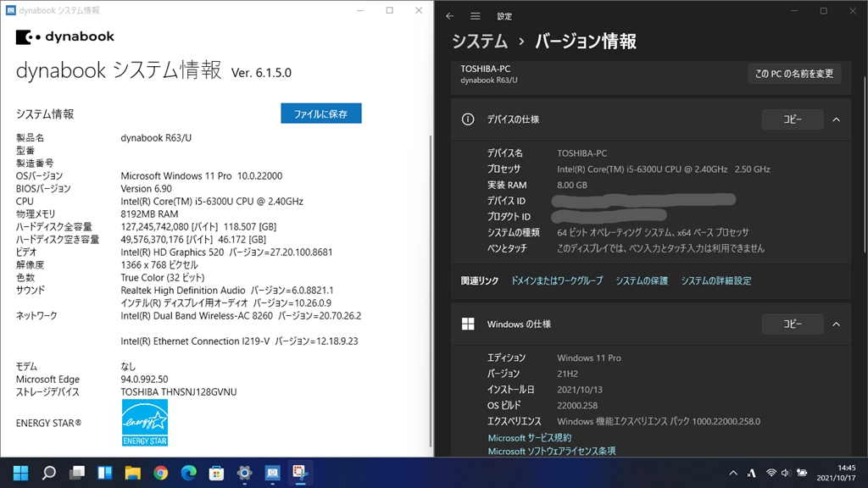Copy device specifications with コピー button
The image size is (868, 488).
793,119
